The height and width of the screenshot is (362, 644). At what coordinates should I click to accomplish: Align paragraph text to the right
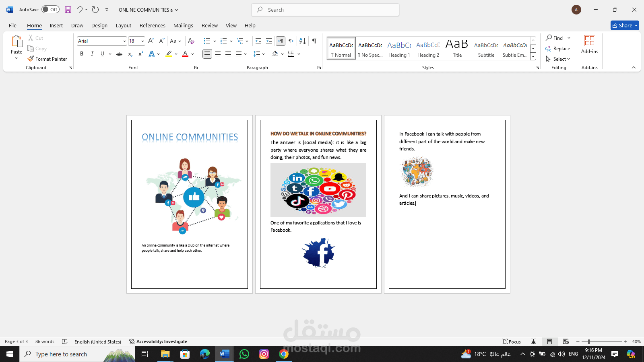(228, 54)
